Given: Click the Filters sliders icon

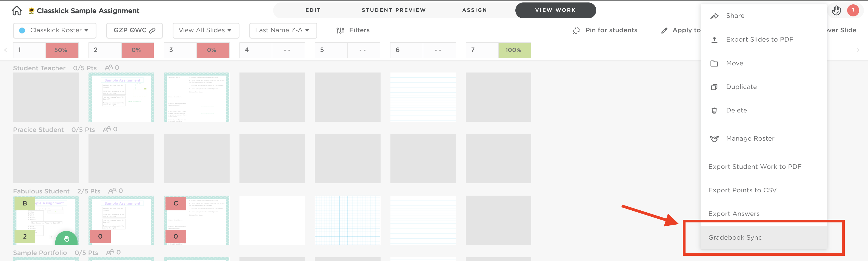Looking at the screenshot, I should coord(340,30).
